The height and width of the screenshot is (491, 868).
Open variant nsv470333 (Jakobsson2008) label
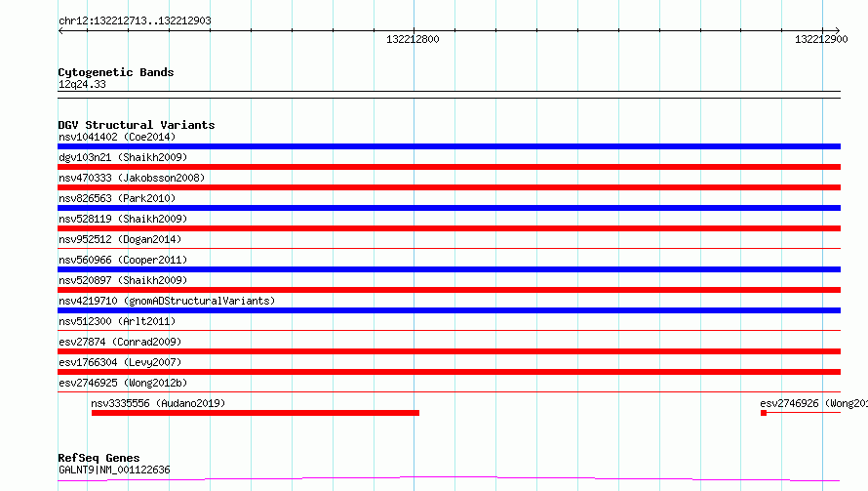click(x=132, y=178)
